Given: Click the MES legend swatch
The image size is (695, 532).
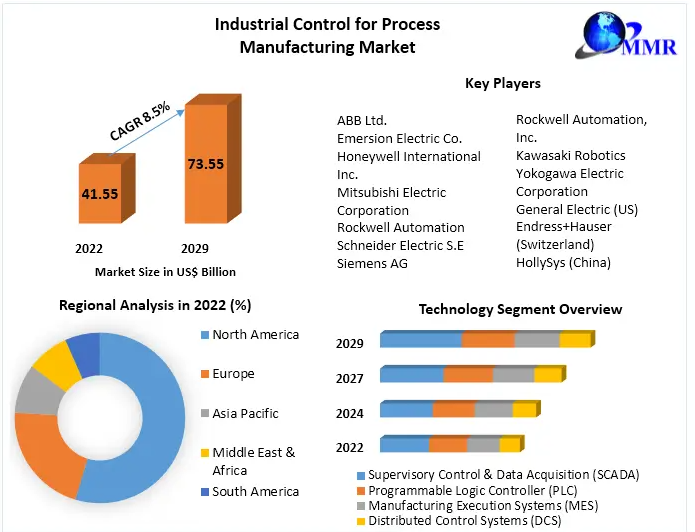Looking at the screenshot, I should [361, 506].
